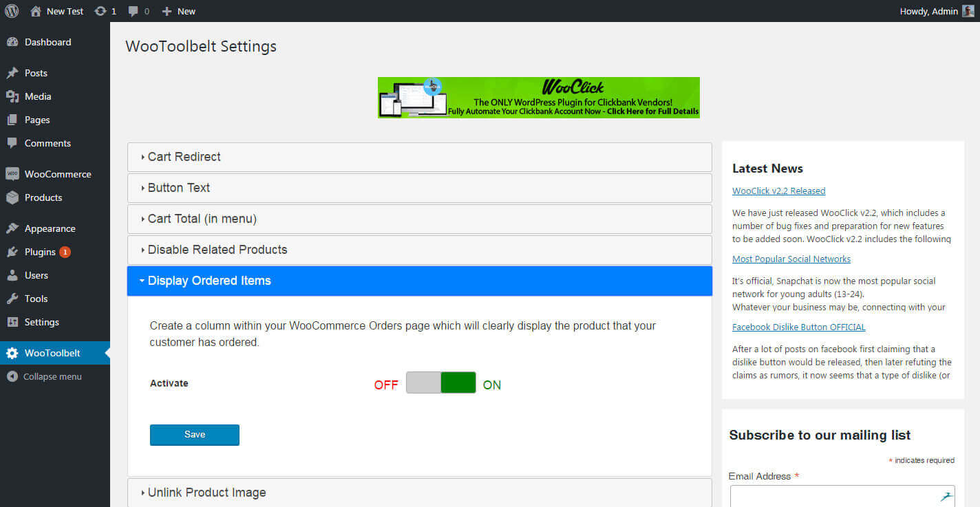Screen dimensions: 980x507
Task: Click Howdy, Admin account link
Action: pyautogui.click(x=928, y=11)
